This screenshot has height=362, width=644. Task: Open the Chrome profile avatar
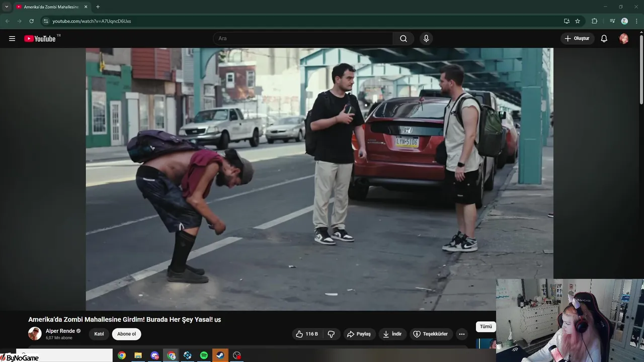[624, 21]
